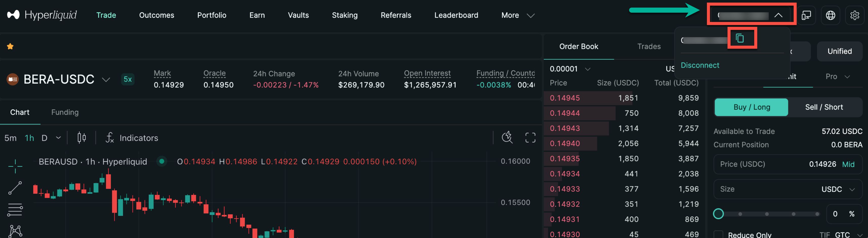Select the trend line drawing tool

pos(15,188)
